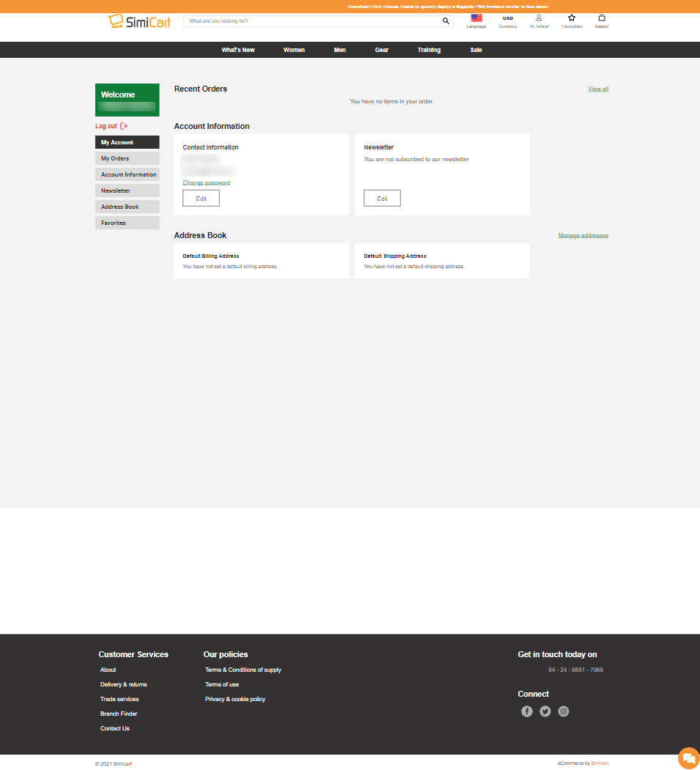Click Manage addresses link
Viewport: 700px width, 770px height.
[583, 236]
